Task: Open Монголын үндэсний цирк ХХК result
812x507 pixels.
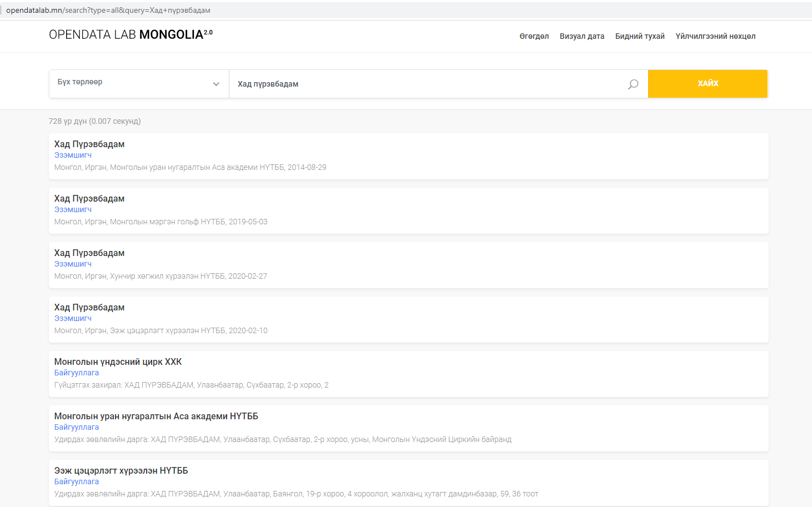Action: [x=118, y=362]
